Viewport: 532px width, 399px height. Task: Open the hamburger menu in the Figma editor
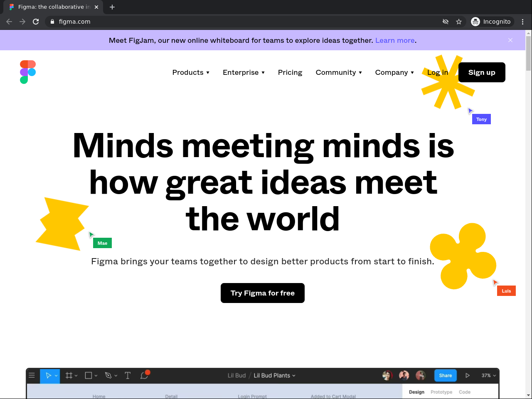click(x=32, y=375)
